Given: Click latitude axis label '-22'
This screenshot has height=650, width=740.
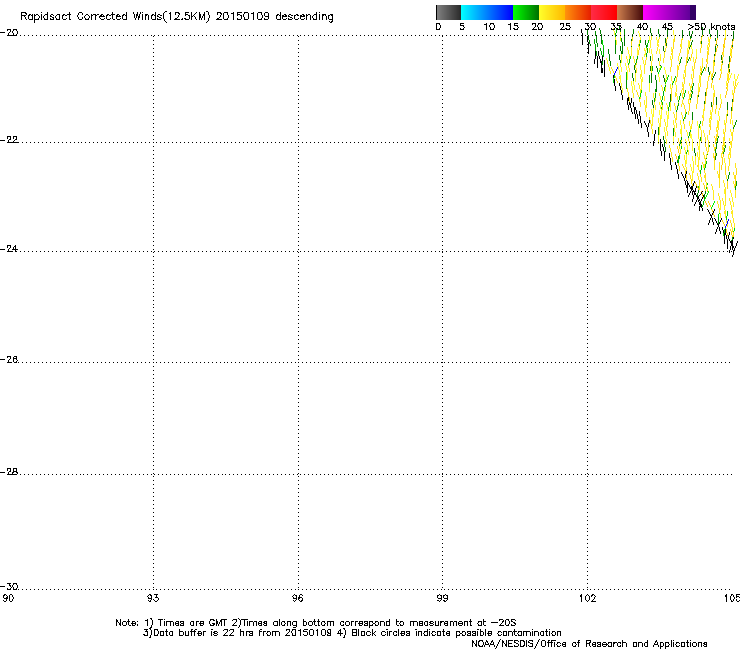Looking at the screenshot, I should 9,140.
